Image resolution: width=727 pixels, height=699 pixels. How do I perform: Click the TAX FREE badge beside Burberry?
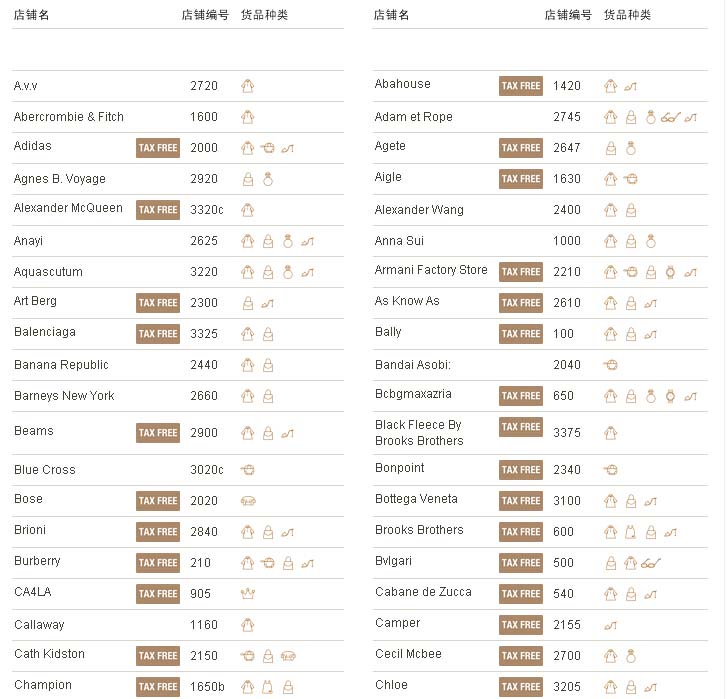[x=158, y=563]
